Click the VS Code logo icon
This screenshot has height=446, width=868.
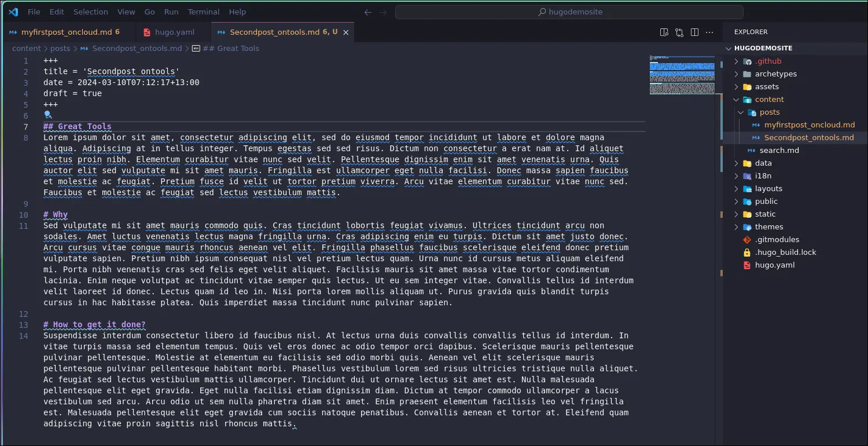[x=13, y=12]
